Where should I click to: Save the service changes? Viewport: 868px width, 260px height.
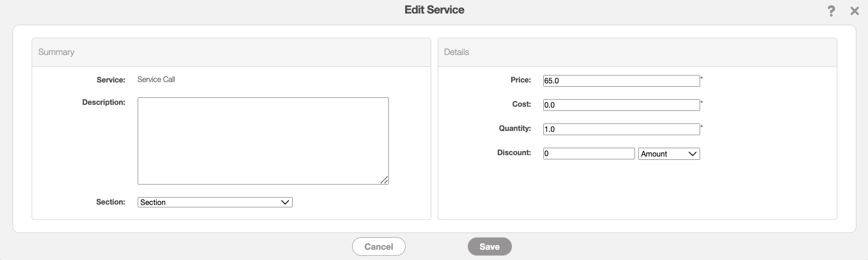[489, 246]
